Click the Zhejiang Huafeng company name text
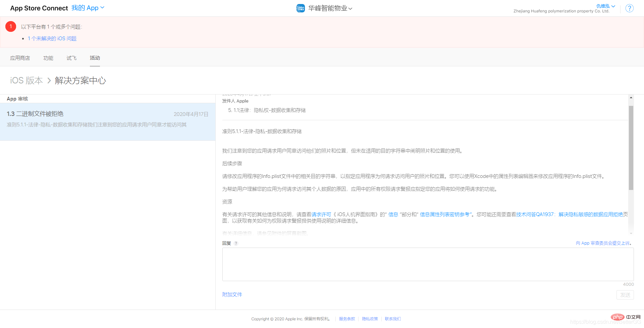 (x=561, y=11)
